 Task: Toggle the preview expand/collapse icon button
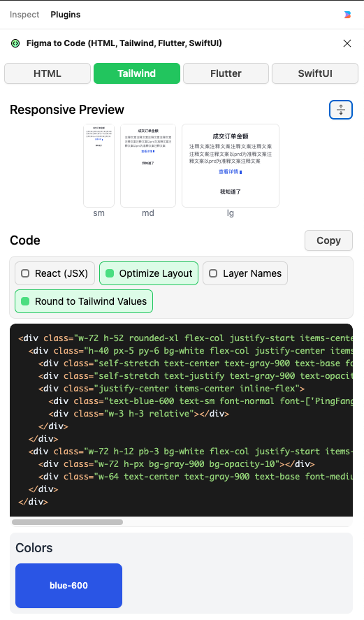tap(341, 110)
